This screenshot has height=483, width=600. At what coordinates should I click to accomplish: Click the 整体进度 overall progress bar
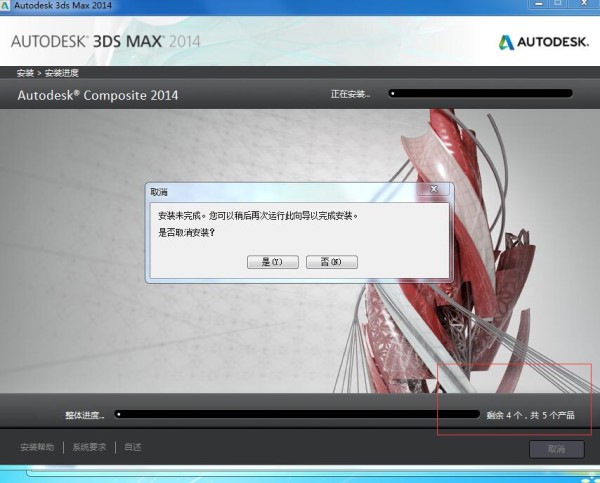click(297, 414)
